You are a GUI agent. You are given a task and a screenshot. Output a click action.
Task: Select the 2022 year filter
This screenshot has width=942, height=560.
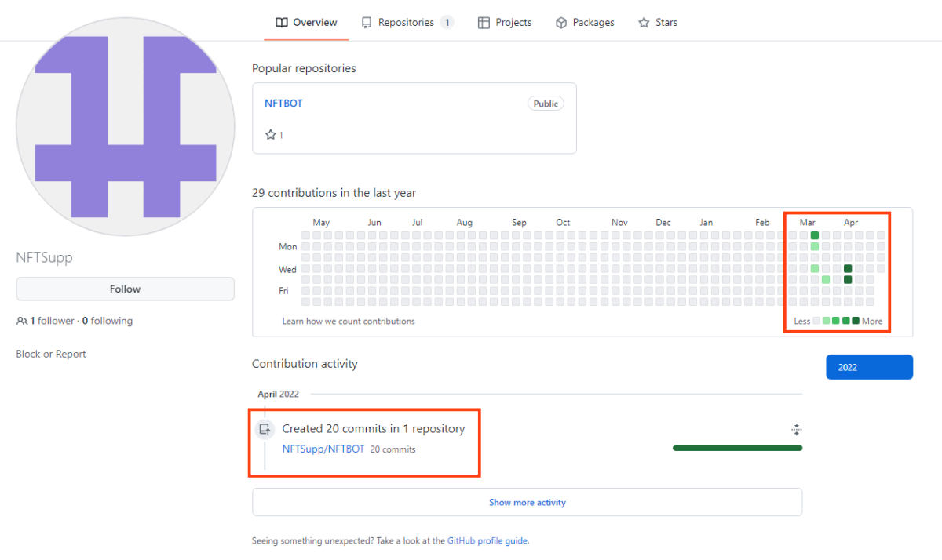(869, 366)
